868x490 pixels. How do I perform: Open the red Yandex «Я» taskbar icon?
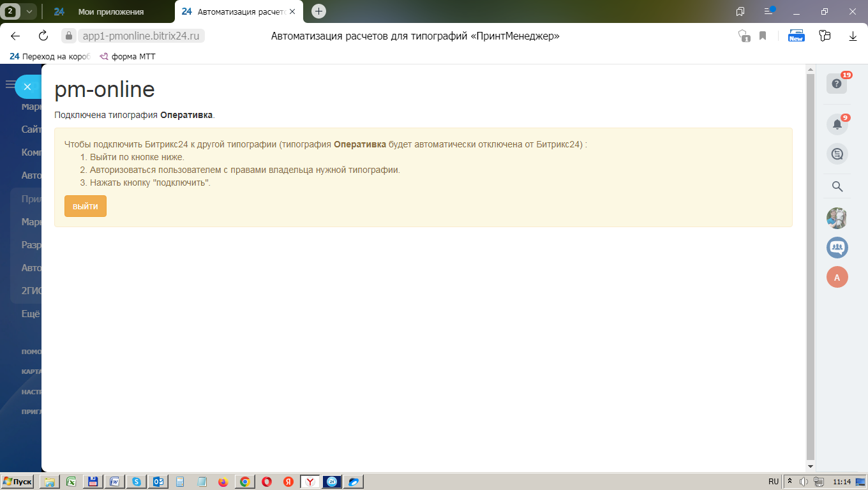pyautogui.click(x=288, y=482)
